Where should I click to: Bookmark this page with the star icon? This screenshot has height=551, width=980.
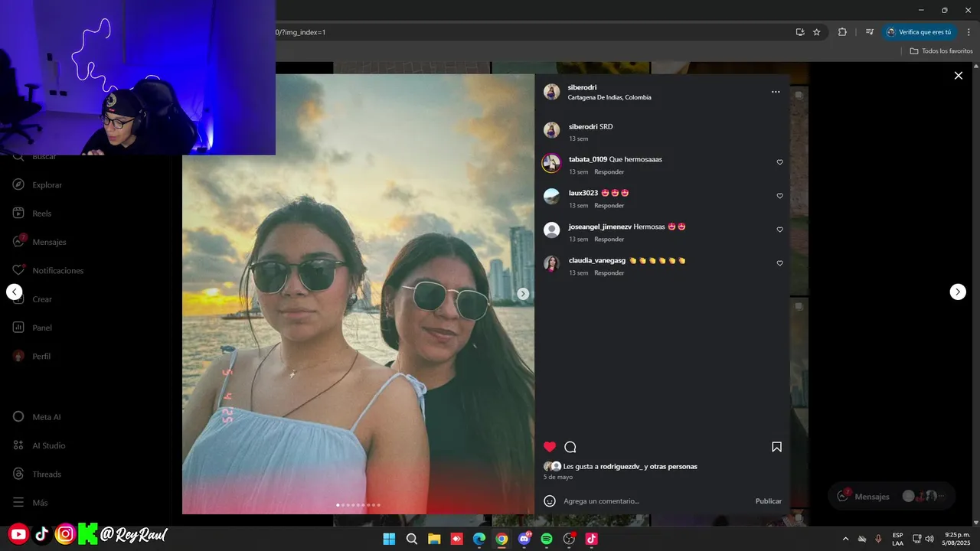click(817, 32)
